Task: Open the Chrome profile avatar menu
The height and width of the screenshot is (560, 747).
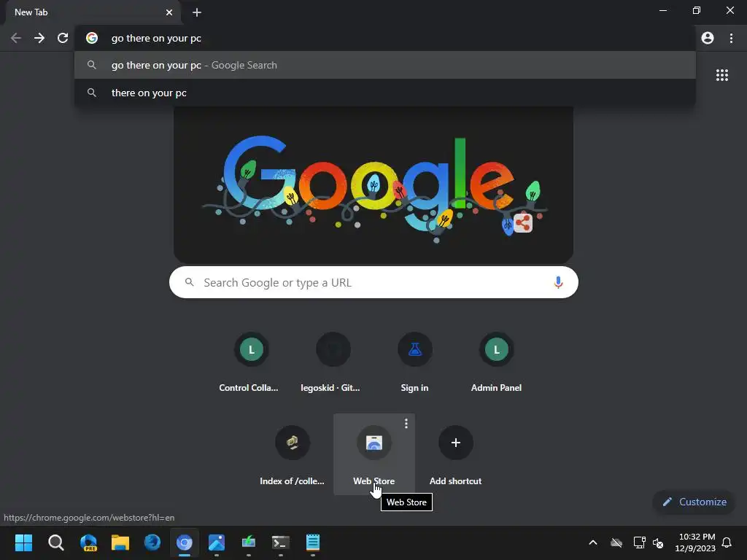Action: [708, 38]
